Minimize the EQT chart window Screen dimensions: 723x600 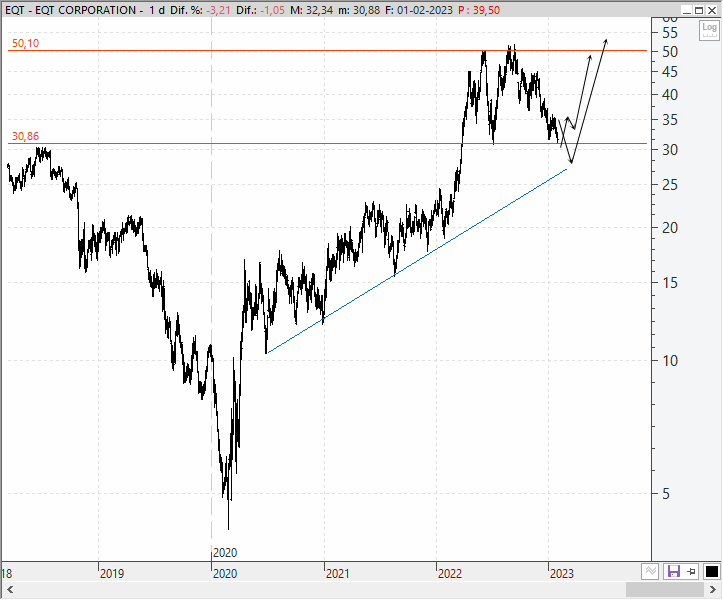point(687,10)
